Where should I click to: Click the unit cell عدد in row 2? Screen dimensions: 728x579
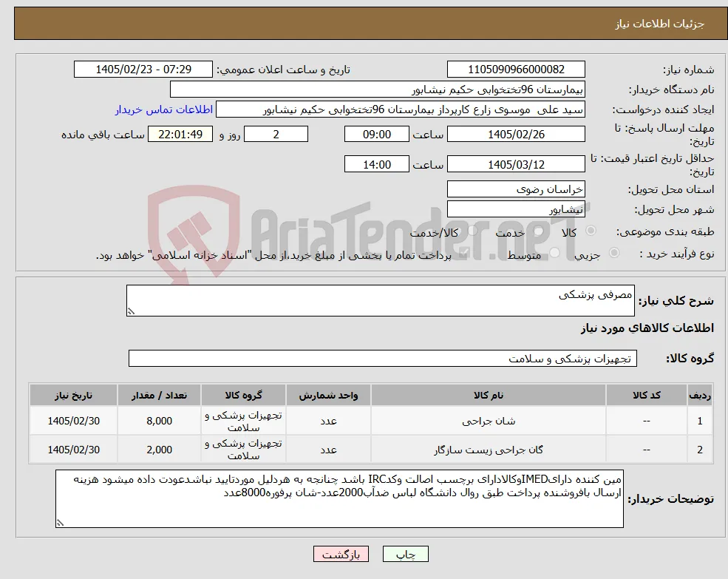click(x=328, y=450)
